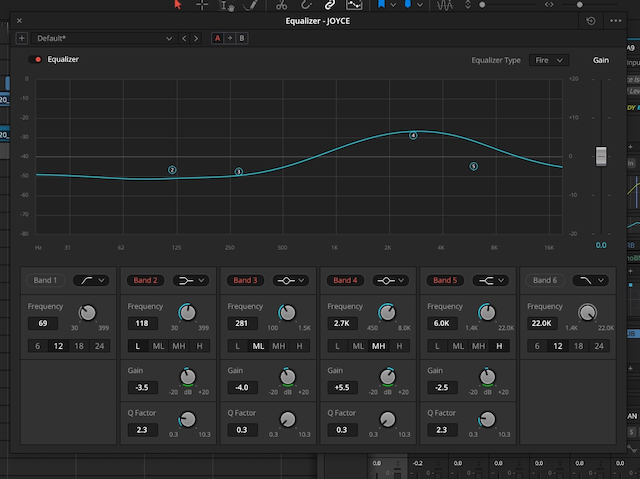Screen dimensions: 640x479
Task: Click the waveform transient icon in toolbar
Action: (444, 5)
